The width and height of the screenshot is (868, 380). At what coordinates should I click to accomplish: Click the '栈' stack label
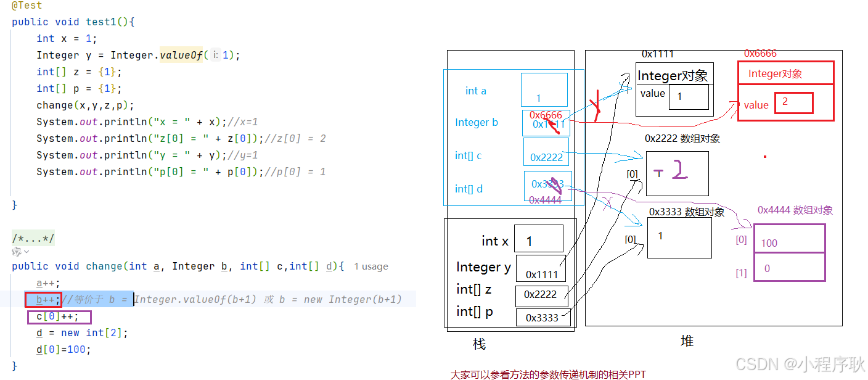pos(479,344)
